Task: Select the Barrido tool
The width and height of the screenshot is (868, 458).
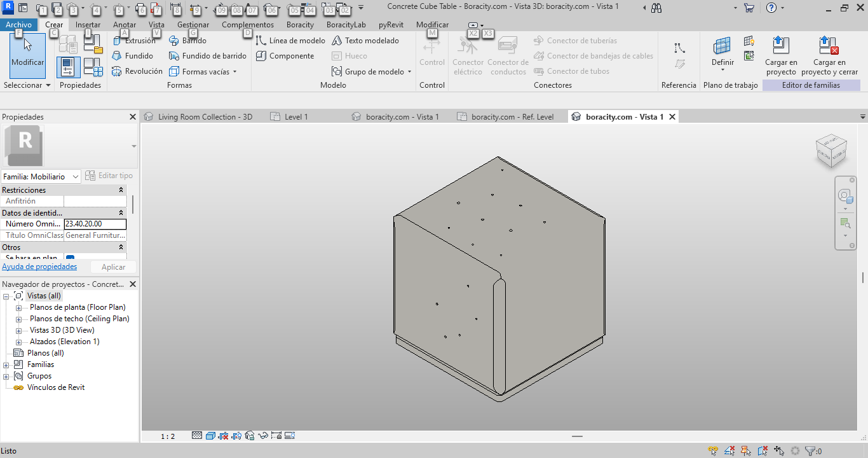Action: click(187, 41)
